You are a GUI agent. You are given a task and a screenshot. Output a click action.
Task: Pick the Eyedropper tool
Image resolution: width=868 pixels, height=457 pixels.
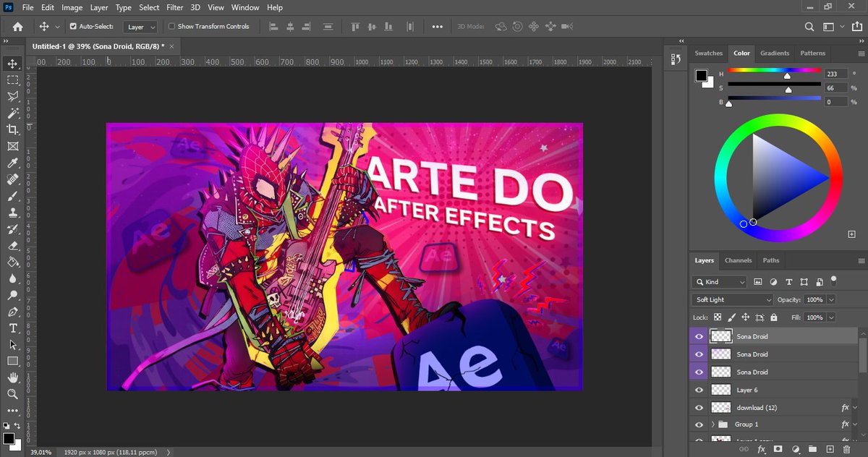coord(12,163)
